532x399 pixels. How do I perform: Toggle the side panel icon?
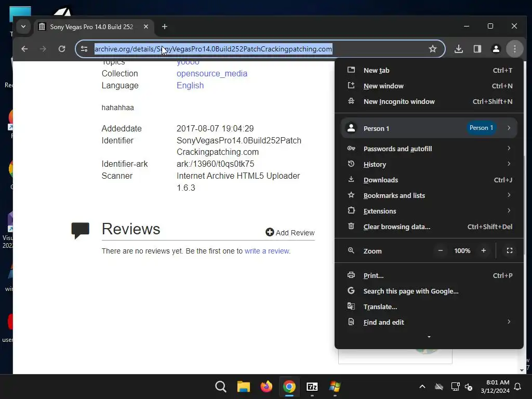pyautogui.click(x=477, y=49)
